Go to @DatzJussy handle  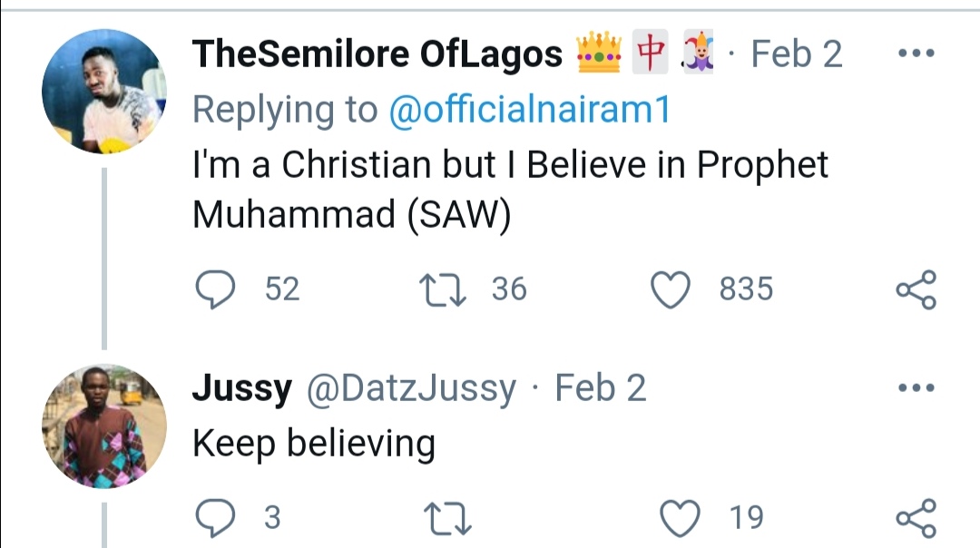click(413, 389)
